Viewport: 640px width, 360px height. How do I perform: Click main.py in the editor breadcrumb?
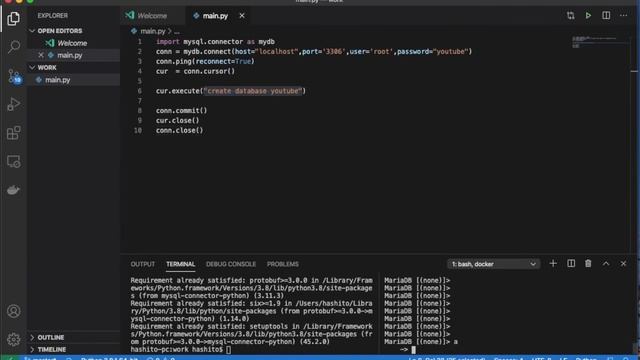[x=153, y=31]
